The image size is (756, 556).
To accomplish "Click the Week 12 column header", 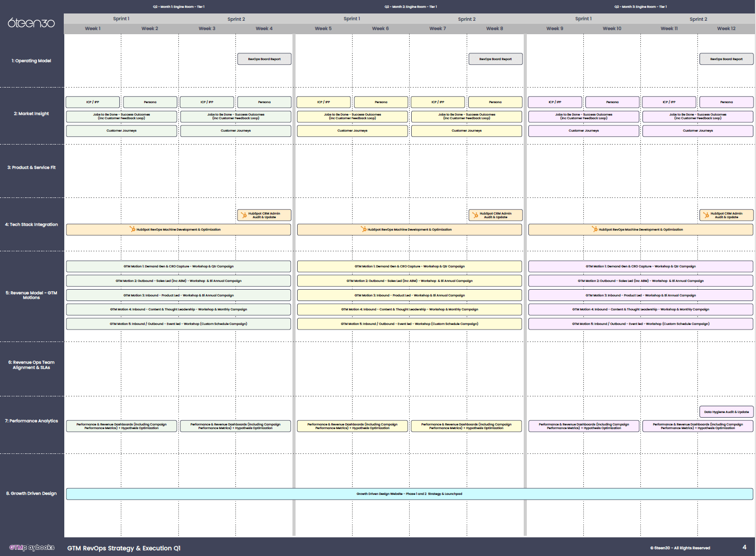I will click(726, 28).
